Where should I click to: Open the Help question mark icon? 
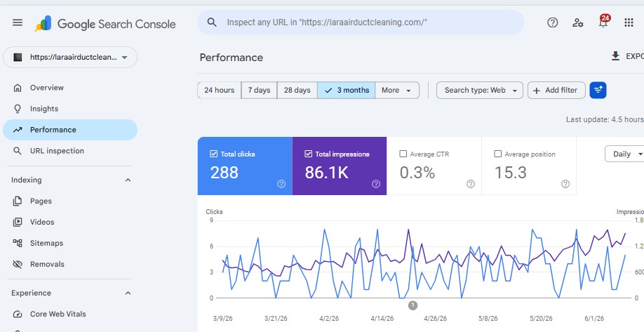[x=552, y=22]
